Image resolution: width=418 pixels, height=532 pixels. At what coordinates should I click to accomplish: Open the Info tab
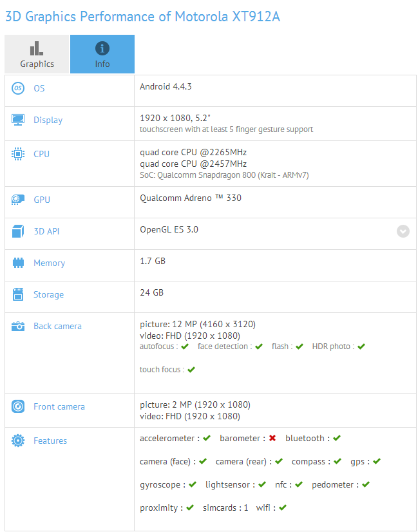(102, 54)
